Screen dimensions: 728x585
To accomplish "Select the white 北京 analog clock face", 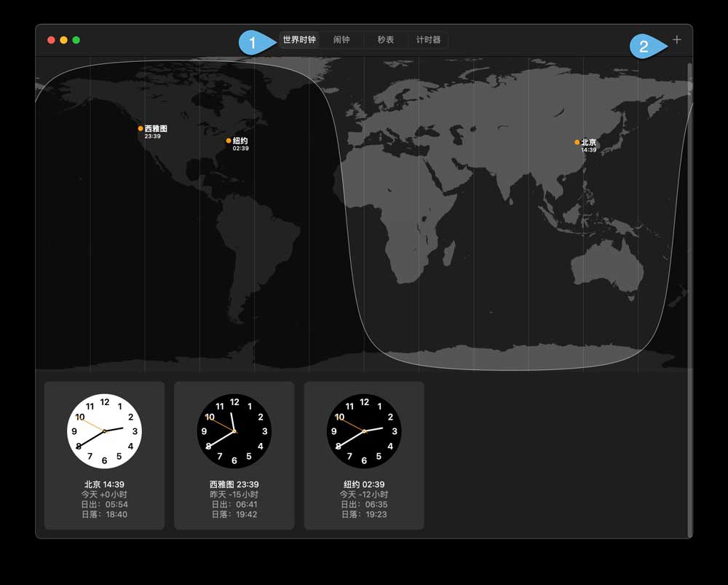I will click(104, 431).
